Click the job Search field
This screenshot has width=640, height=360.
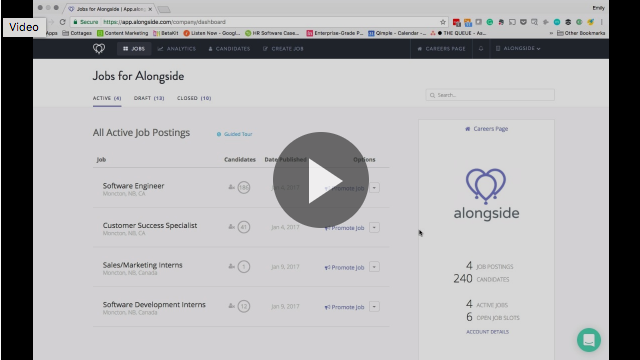490,95
